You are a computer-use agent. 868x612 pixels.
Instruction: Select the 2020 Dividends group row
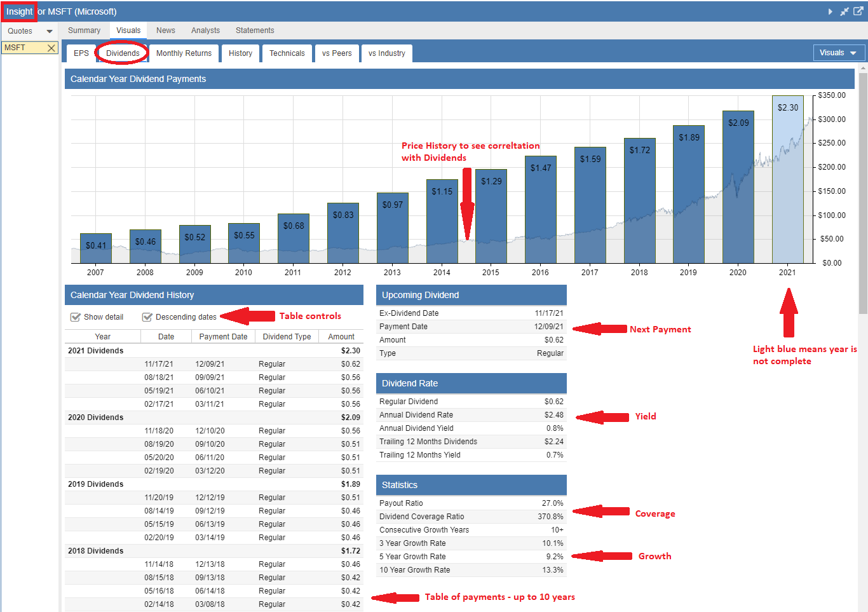point(214,418)
